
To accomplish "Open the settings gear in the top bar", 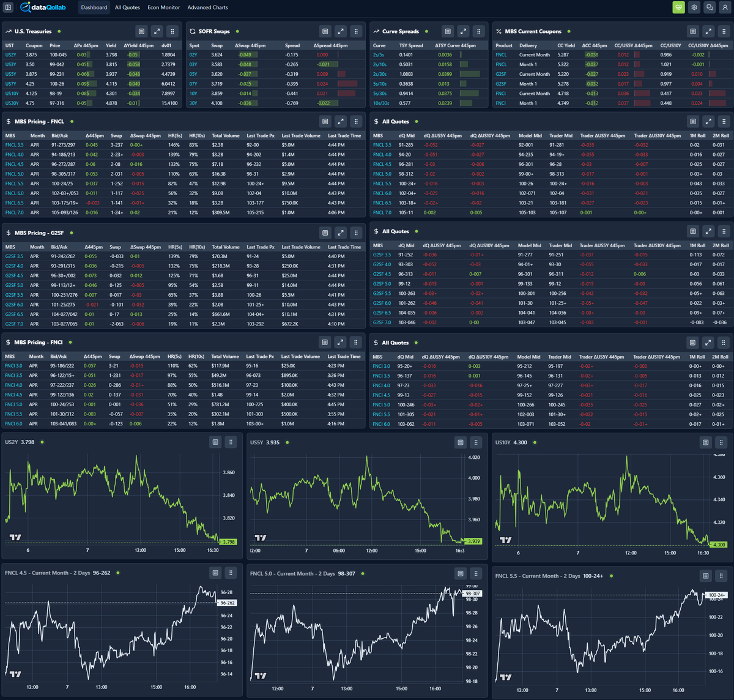I will (x=694, y=7).
